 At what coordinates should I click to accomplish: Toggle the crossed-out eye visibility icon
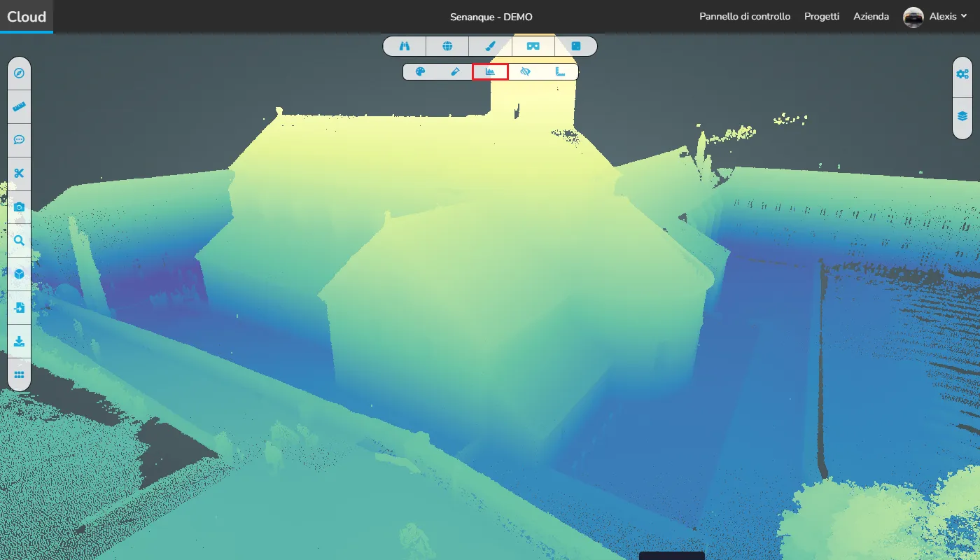tap(526, 71)
